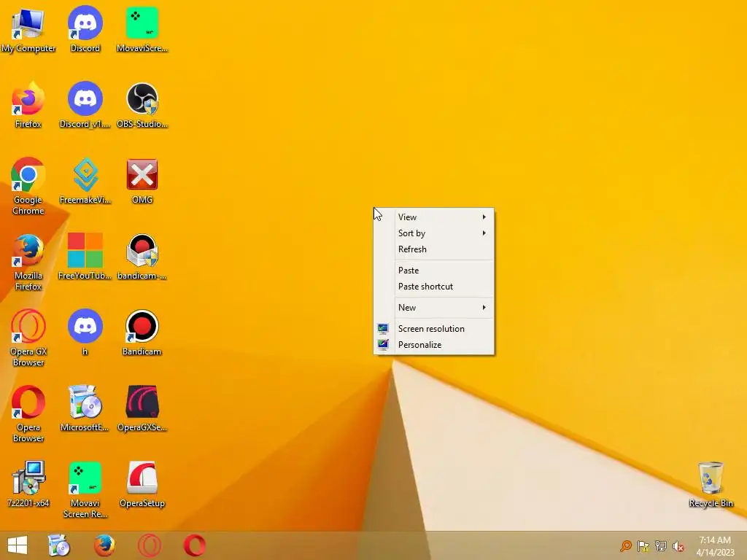Click the arrow beside Sort by
Viewport: 747px width, 560px height.
pyautogui.click(x=484, y=233)
